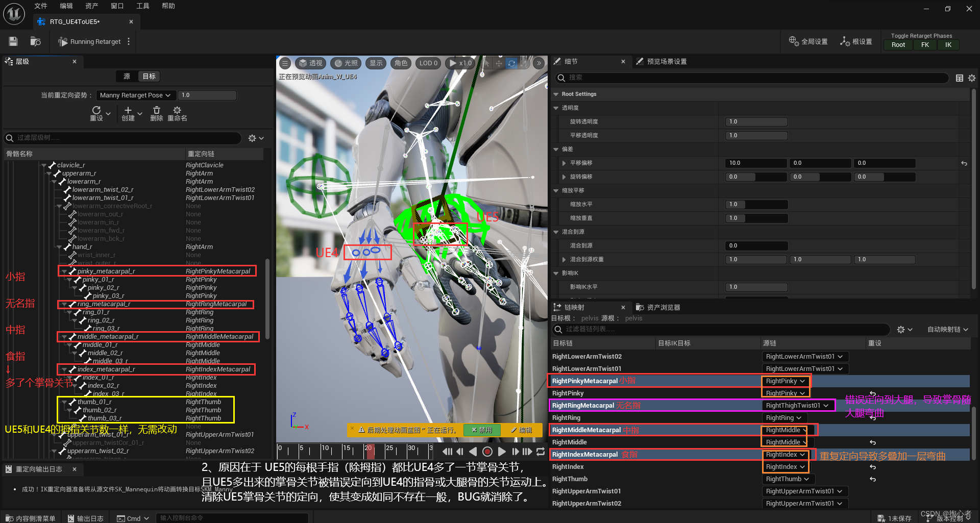Toggle the IK retarget phase
980x523 pixels.
tap(948, 45)
